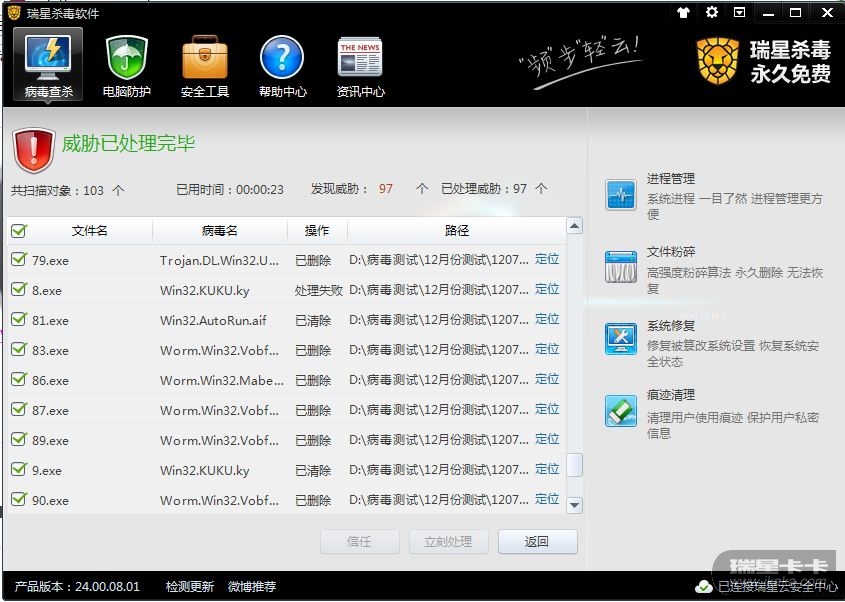
Task: Click the 系统修复 system repair icon
Action: [621, 338]
